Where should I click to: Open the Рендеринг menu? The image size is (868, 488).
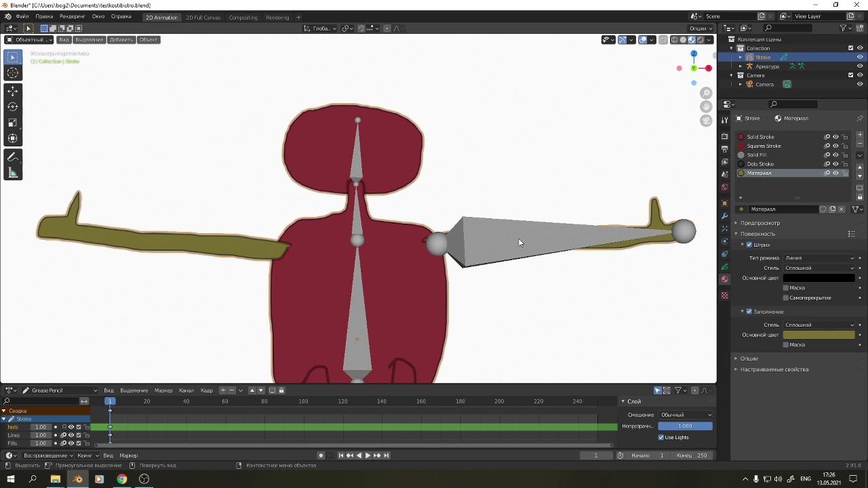(72, 16)
